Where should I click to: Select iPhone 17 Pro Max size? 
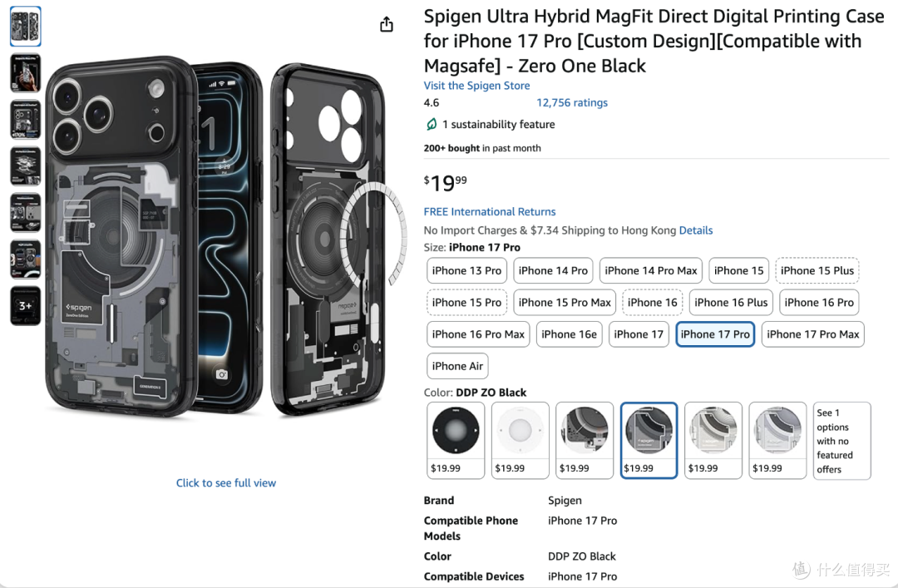click(x=812, y=334)
